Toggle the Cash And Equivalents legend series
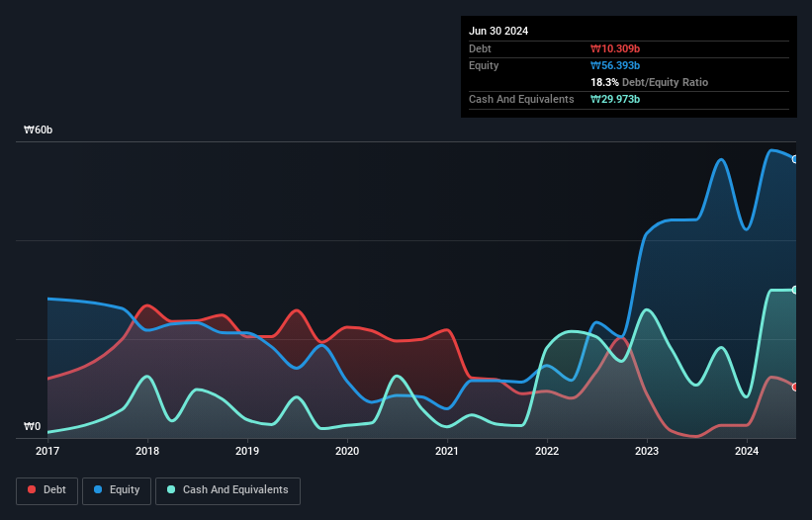The height and width of the screenshot is (520, 812). 227,490
